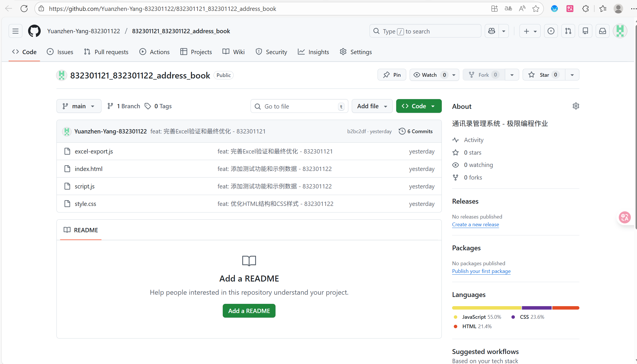Click the yellow JavaScript language bar segment

(x=486, y=308)
